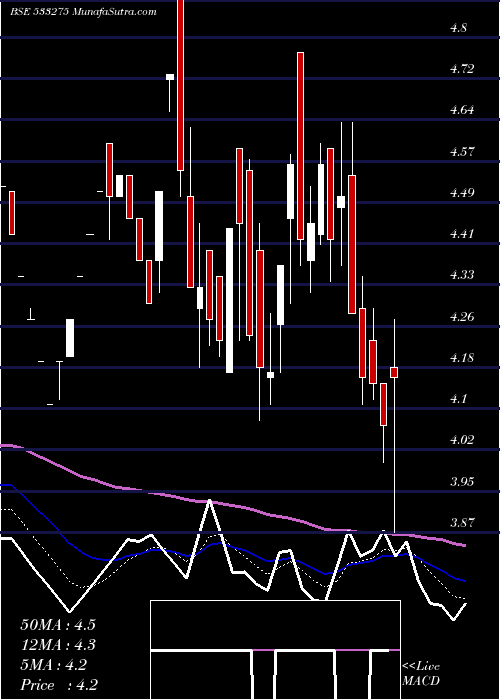Select the 3.95 price axis label
Image resolution: width=500 pixels, height=700 pixels.
tap(462, 481)
